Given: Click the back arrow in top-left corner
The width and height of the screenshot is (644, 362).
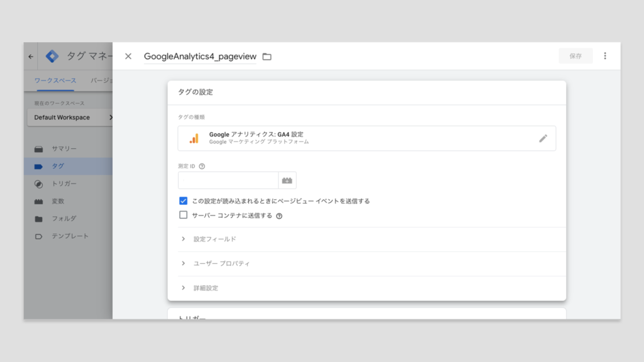Looking at the screenshot, I should point(31,57).
